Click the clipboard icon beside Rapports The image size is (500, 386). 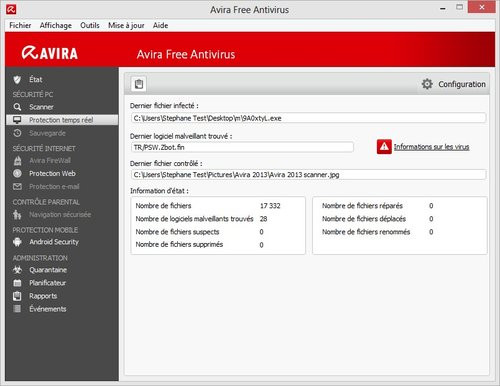pyautogui.click(x=17, y=296)
